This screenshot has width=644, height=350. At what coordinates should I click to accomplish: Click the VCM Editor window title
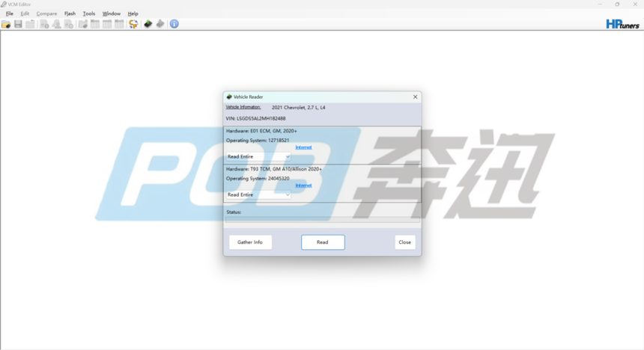click(19, 4)
